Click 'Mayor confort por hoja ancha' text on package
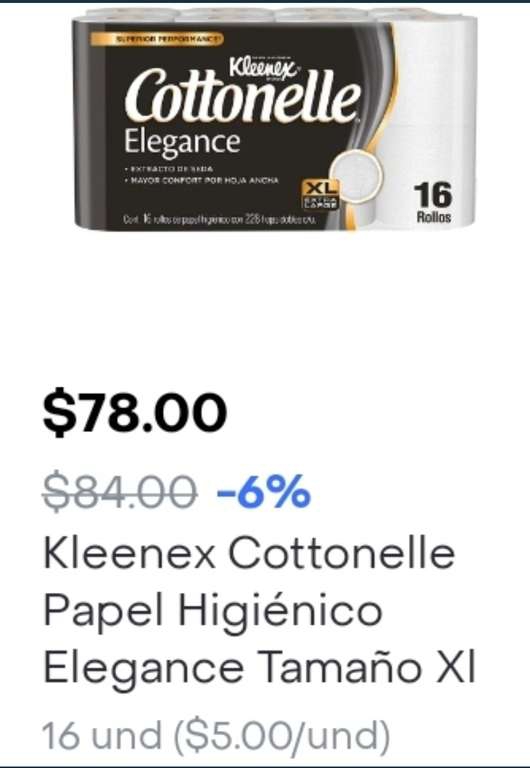Viewport: 530px width, 768px height. point(202,180)
